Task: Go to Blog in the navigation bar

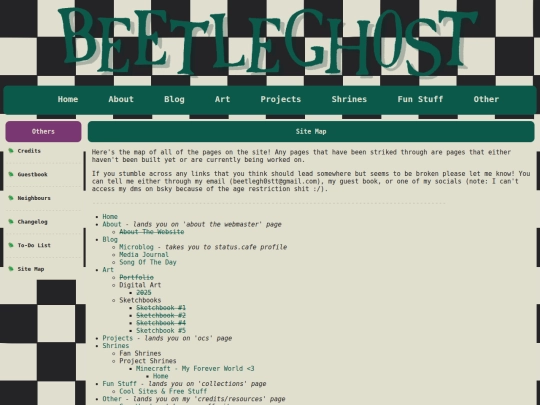Action: [x=174, y=99]
